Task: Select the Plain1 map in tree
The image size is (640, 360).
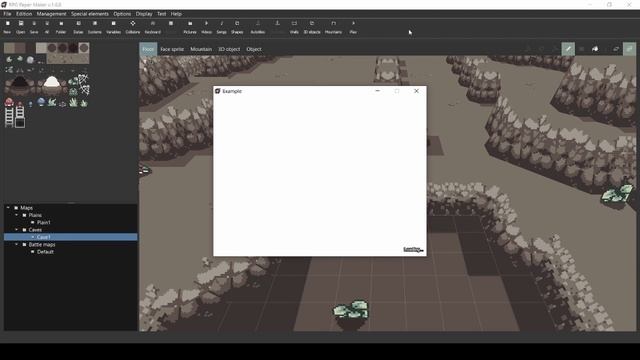Action: pos(44,222)
